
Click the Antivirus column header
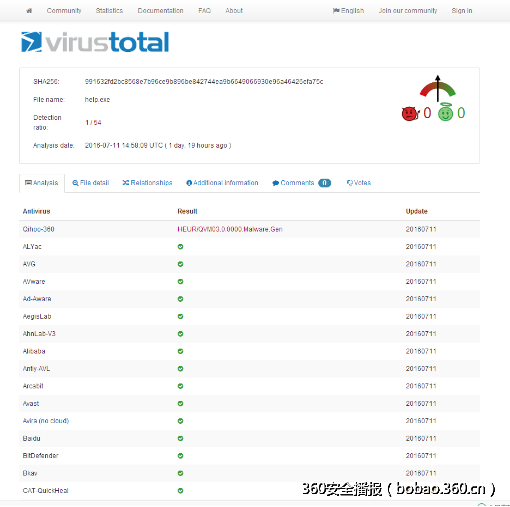point(36,211)
